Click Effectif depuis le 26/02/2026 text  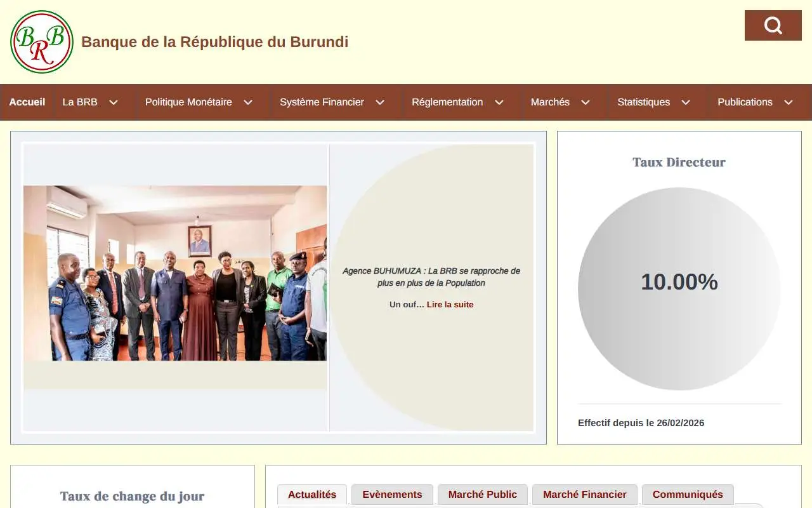click(641, 423)
